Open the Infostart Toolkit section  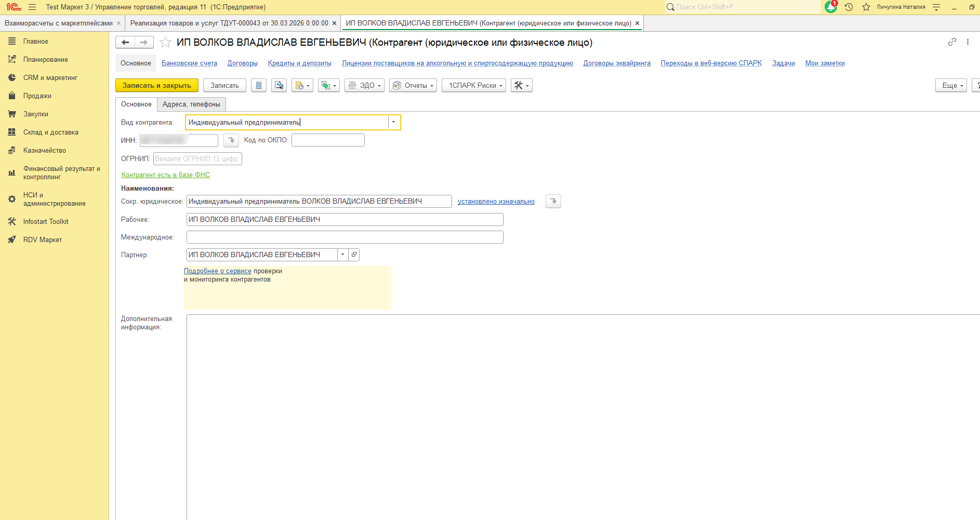(x=55, y=222)
